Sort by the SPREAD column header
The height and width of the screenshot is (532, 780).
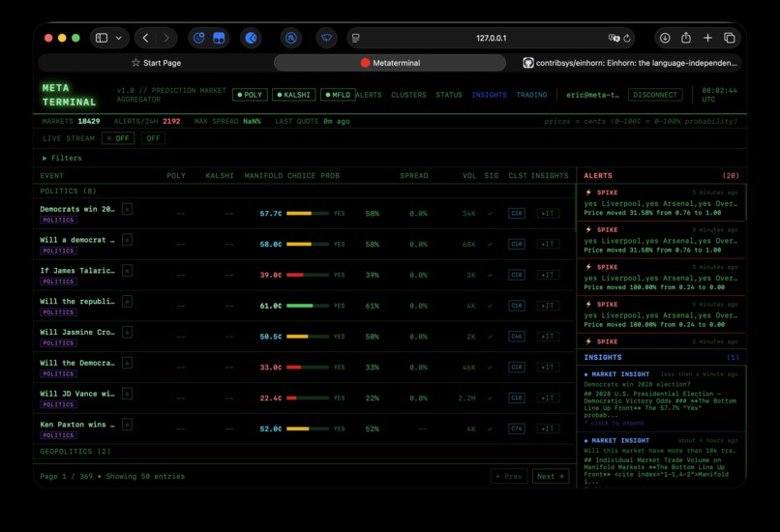pyautogui.click(x=414, y=176)
